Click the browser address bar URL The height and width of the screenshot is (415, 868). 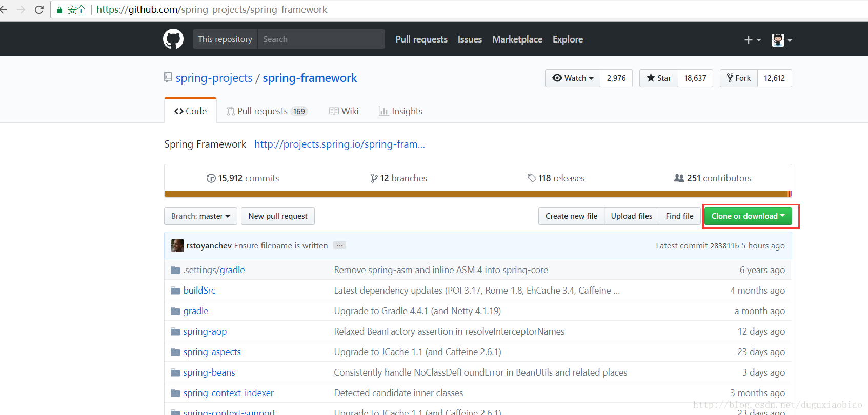tap(212, 10)
